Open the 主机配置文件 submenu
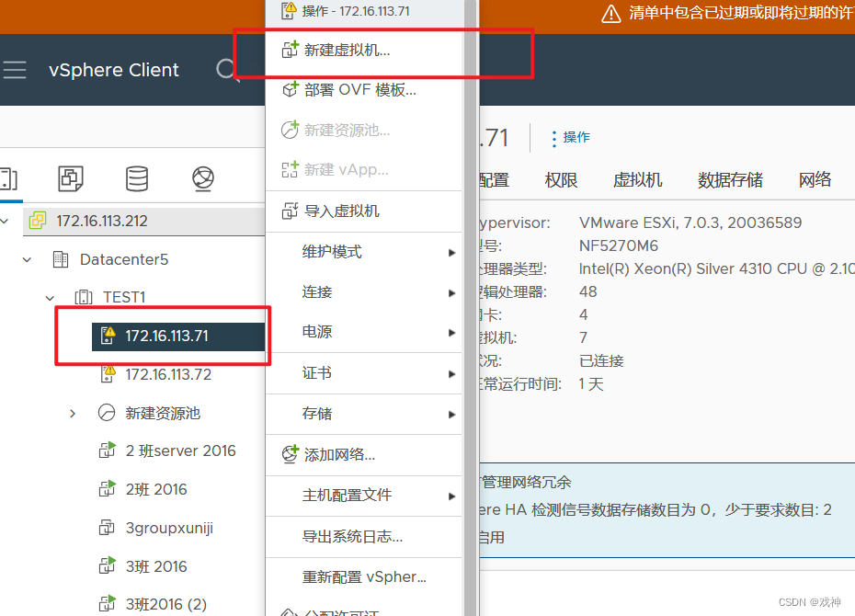 pyautogui.click(x=364, y=496)
